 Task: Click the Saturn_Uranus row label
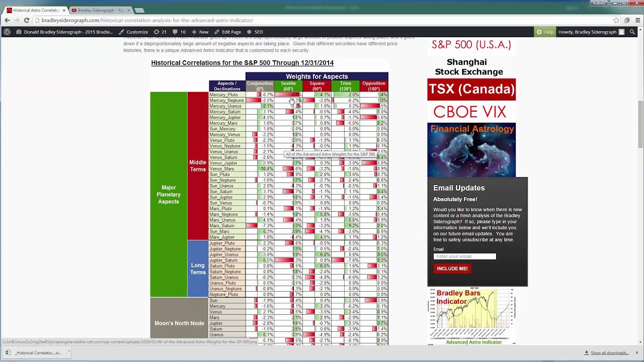pos(227,278)
